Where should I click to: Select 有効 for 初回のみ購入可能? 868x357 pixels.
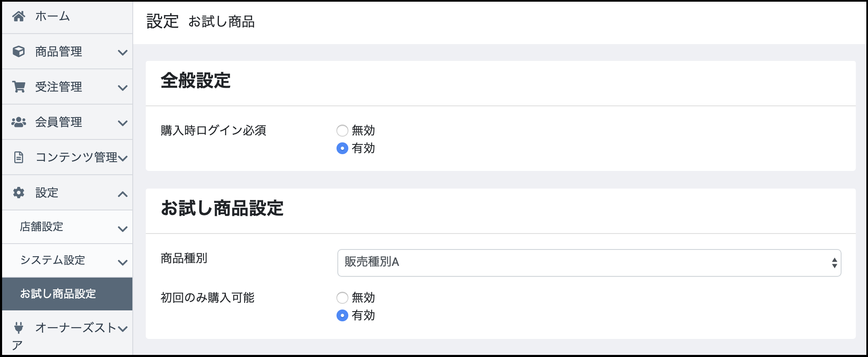(342, 315)
